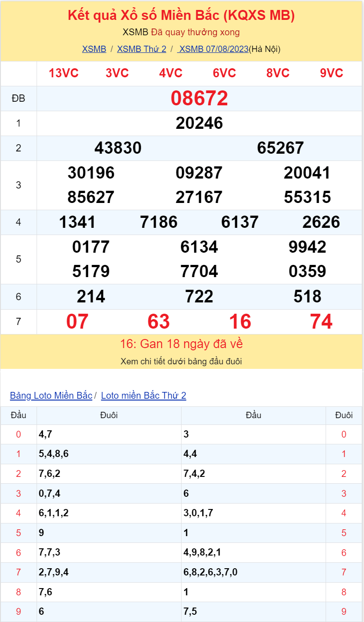Image resolution: width=364 pixels, height=622 pixels.
Task: Select the 3VC column header
Action: 118,72
